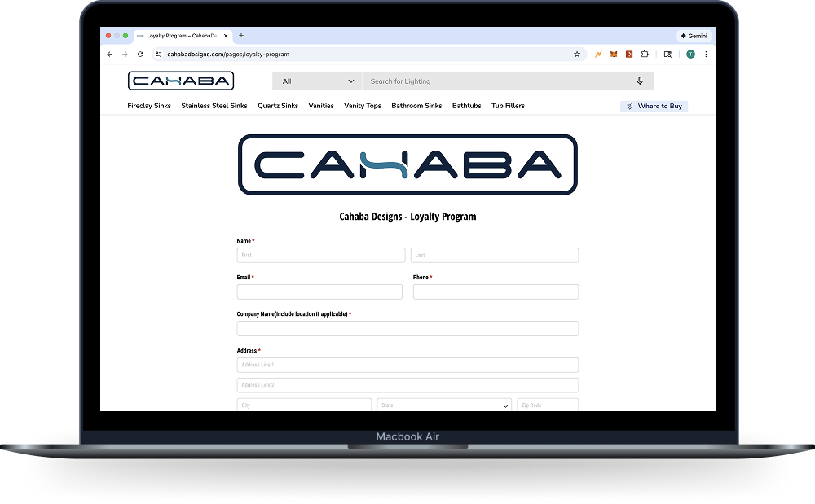The width and height of the screenshot is (815, 504).
Task: Click the puzzle-piece extensions icon
Action: pyautogui.click(x=645, y=54)
